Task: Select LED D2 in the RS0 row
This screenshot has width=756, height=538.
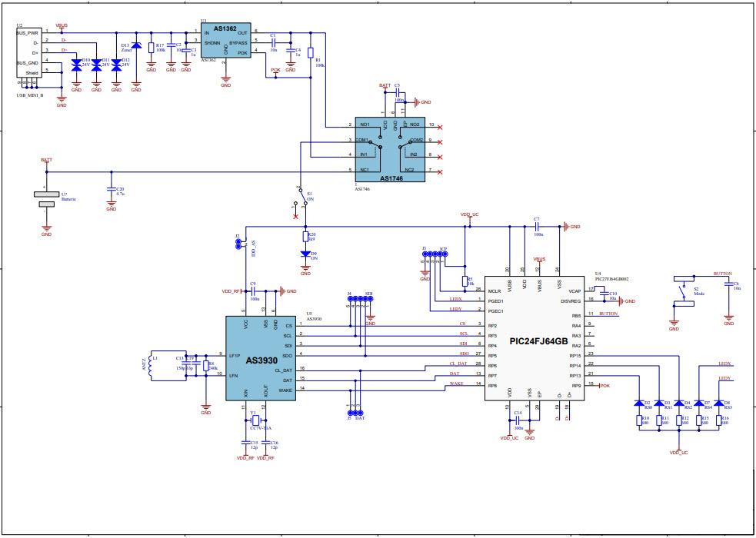Action: coord(639,402)
